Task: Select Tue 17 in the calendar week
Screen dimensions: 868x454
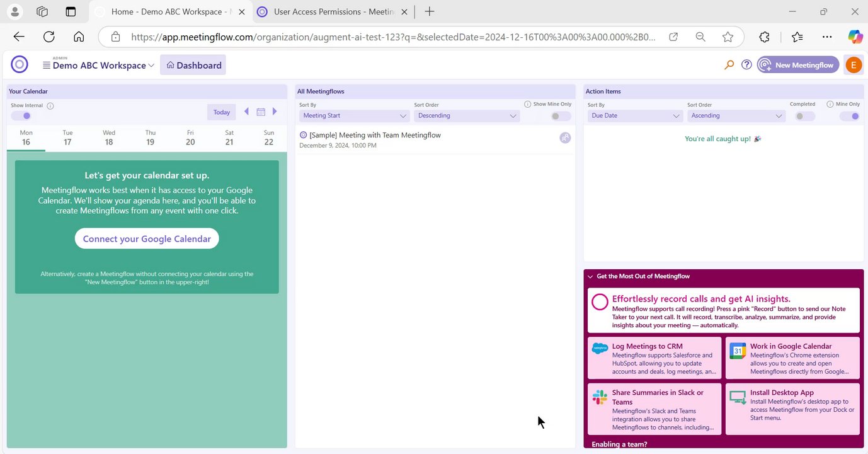Action: click(67, 137)
